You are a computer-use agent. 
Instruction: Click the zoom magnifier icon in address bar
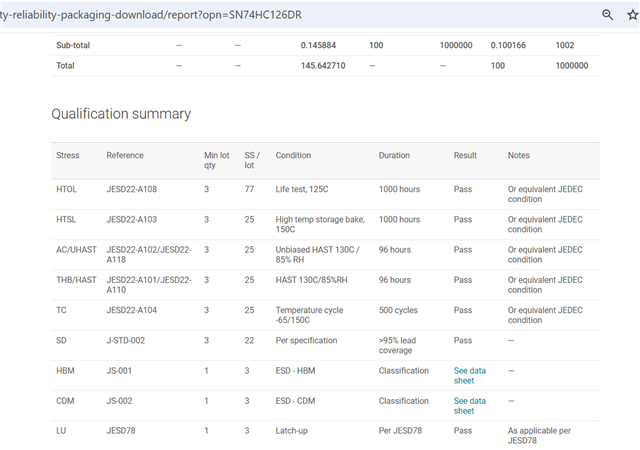[607, 15]
